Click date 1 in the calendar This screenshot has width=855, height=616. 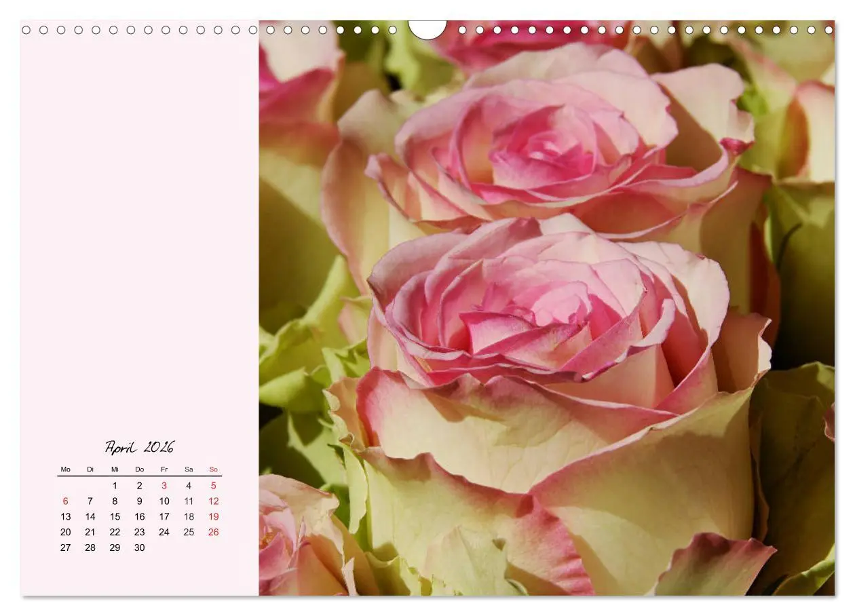(x=115, y=486)
